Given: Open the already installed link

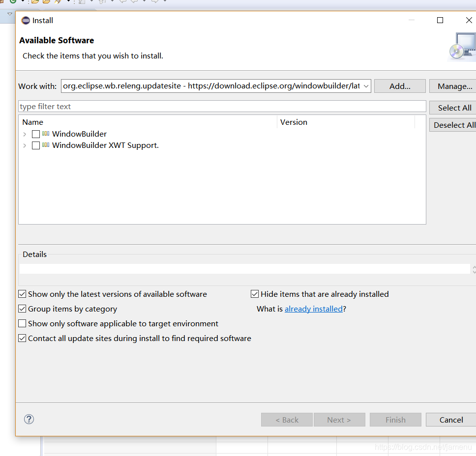Looking at the screenshot, I should [314, 309].
